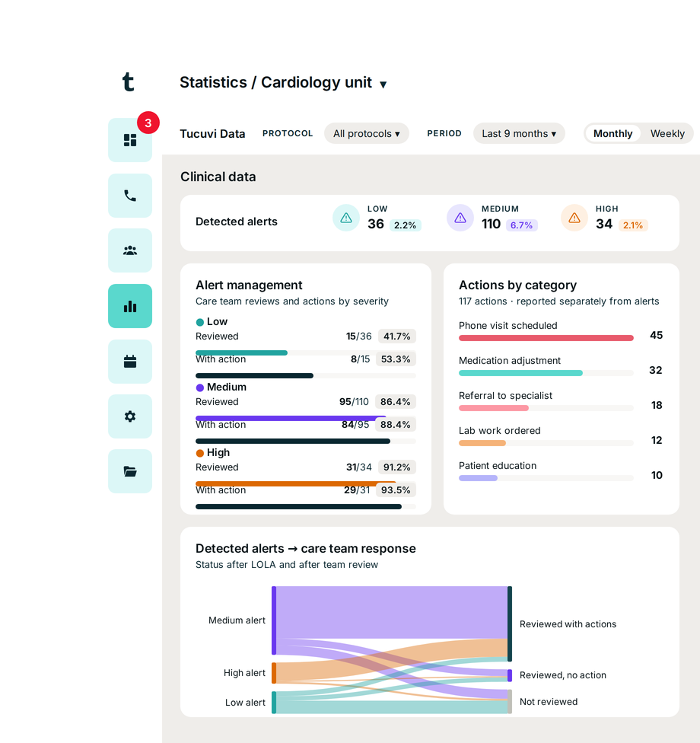
Task: Open the All protocols dropdown
Action: point(367,134)
